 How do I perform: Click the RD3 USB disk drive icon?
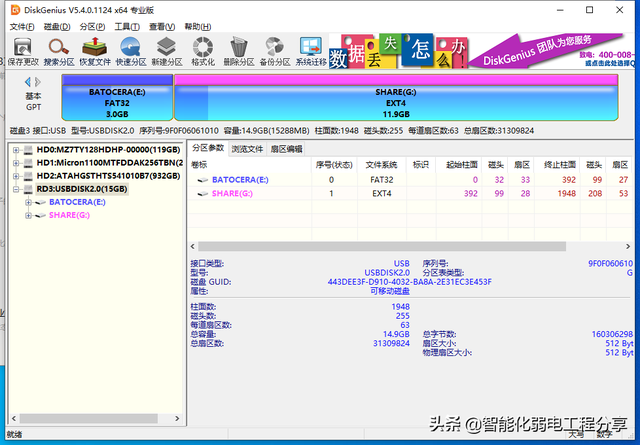click(x=28, y=189)
